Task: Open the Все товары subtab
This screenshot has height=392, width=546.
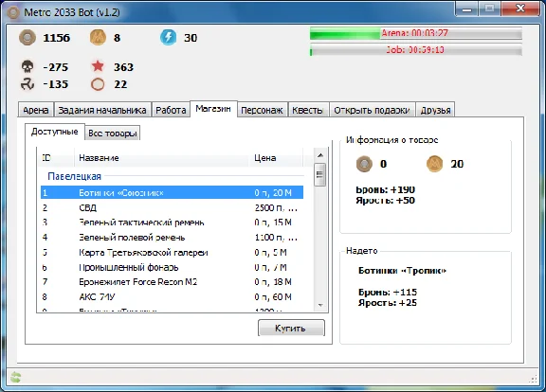Action: click(x=113, y=134)
